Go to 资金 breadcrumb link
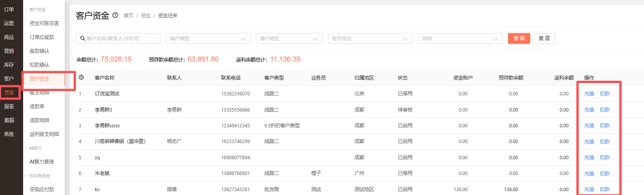Screen dimensions: 644x195 coord(146,15)
